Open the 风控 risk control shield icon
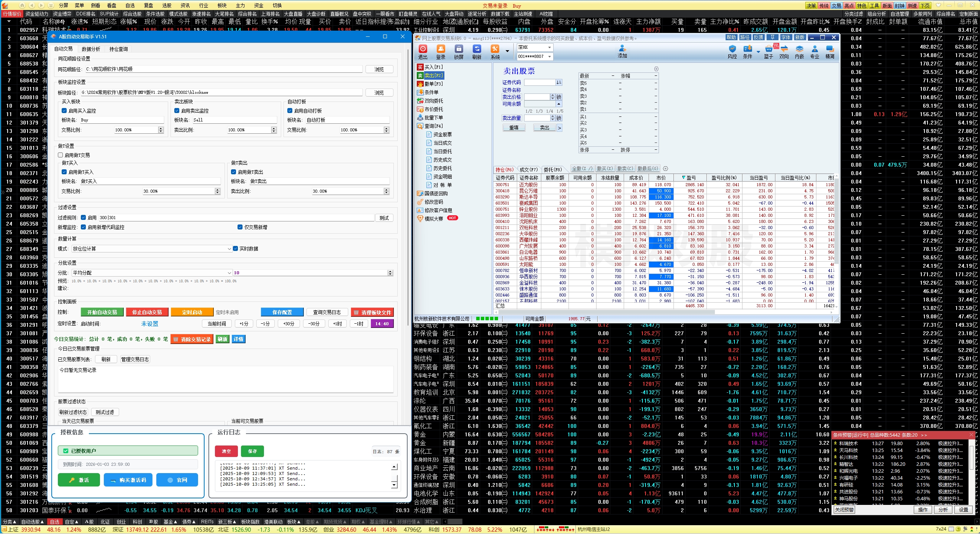Screen dimensions: 980x534 [x=732, y=49]
